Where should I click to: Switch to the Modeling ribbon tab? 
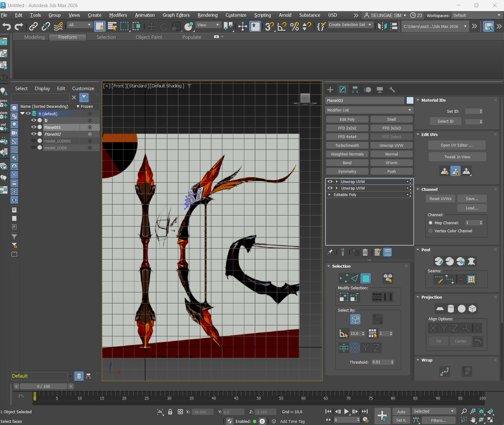pos(34,37)
